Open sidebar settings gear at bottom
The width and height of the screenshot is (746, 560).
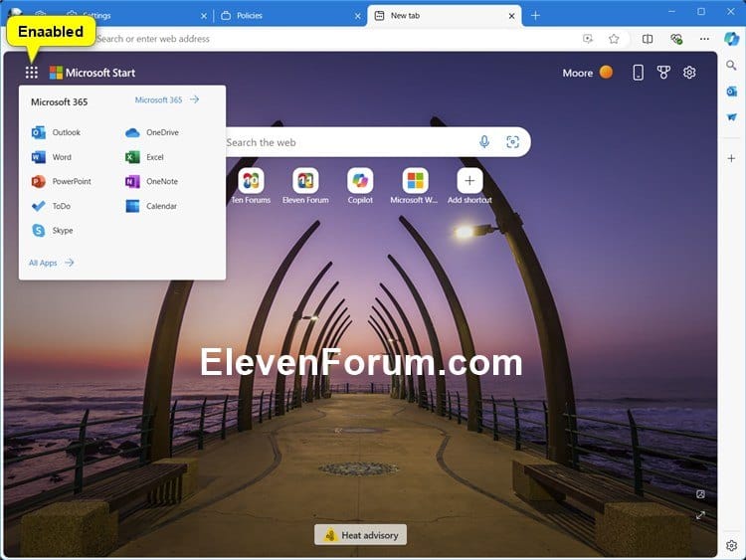tap(732, 546)
